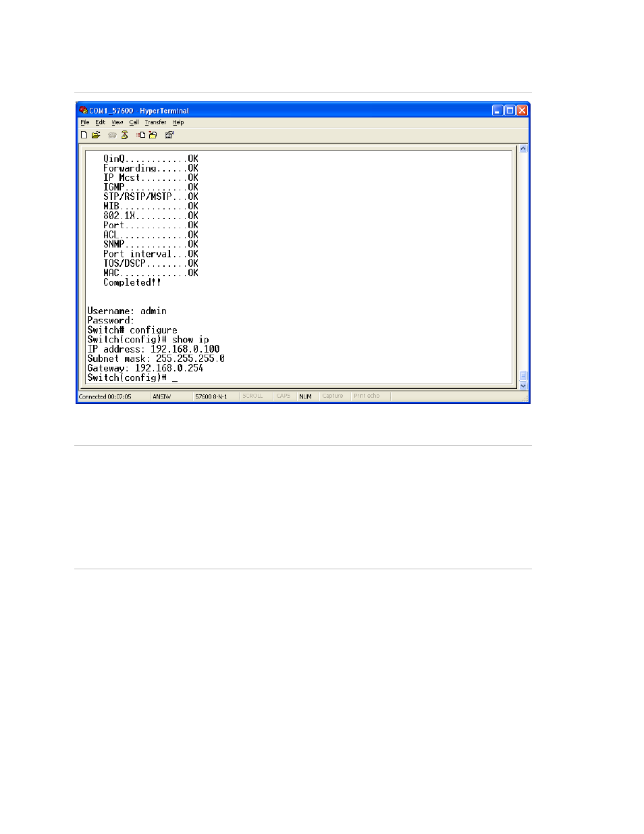Click the Capture status indicator
The width and height of the screenshot is (644, 834).
332,396
